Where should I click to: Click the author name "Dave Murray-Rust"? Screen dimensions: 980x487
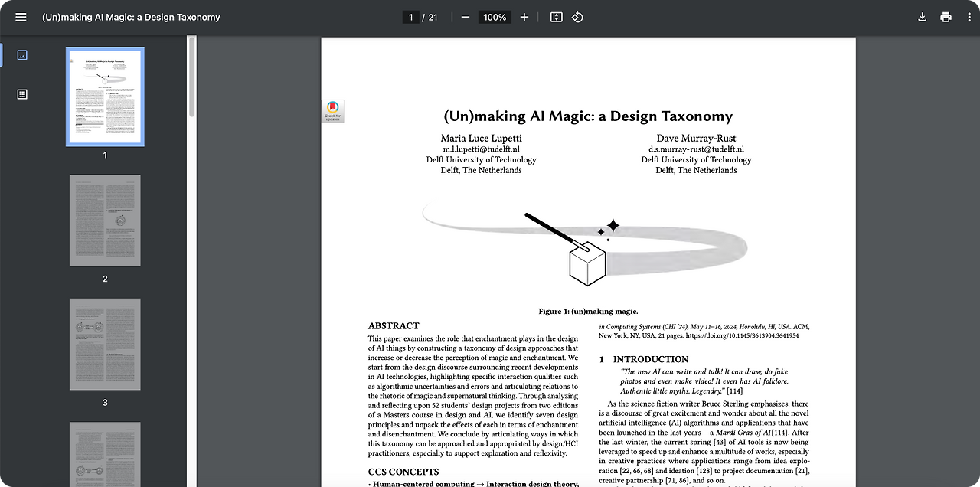click(x=697, y=138)
